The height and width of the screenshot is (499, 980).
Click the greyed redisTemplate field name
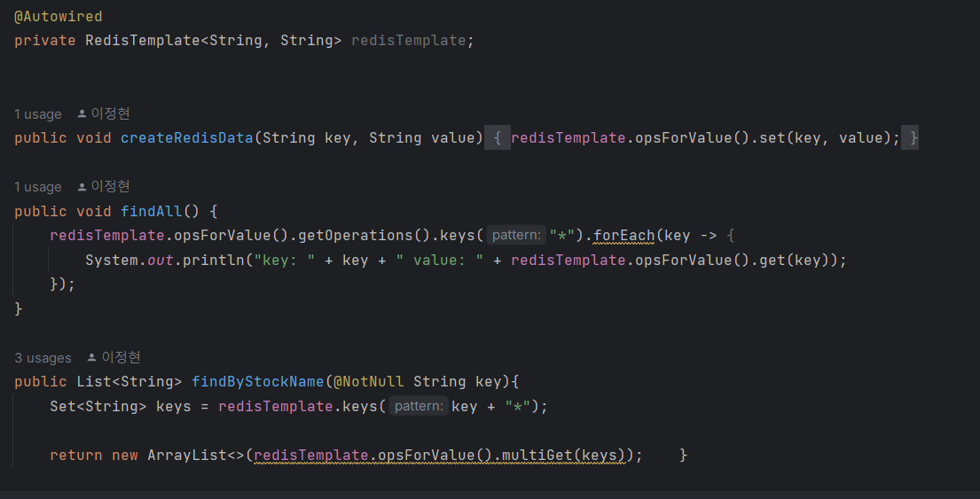tap(409, 41)
